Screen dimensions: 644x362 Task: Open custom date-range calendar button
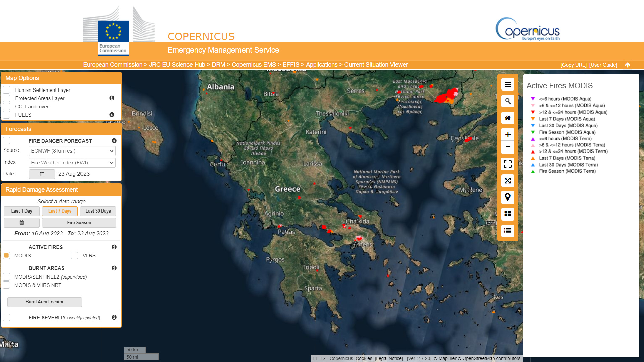pyautogui.click(x=22, y=223)
